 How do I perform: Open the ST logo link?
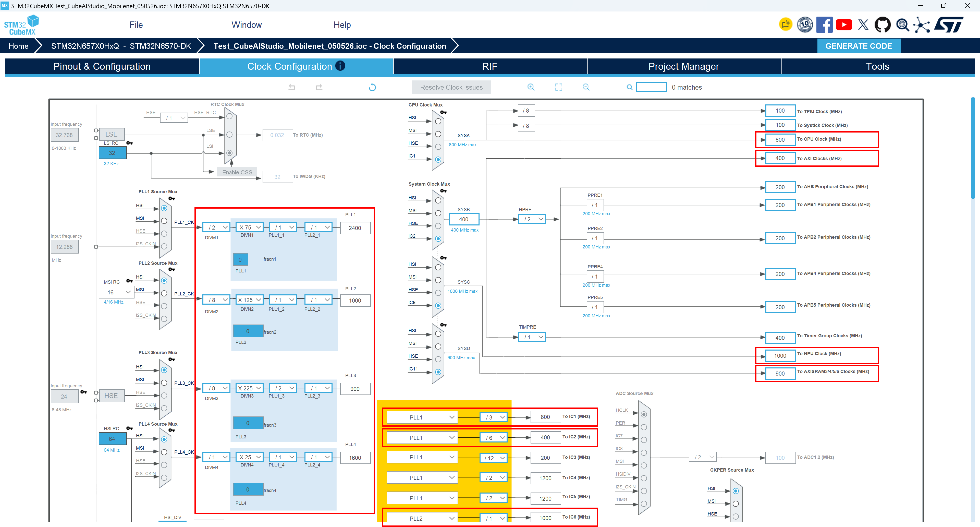(x=949, y=25)
